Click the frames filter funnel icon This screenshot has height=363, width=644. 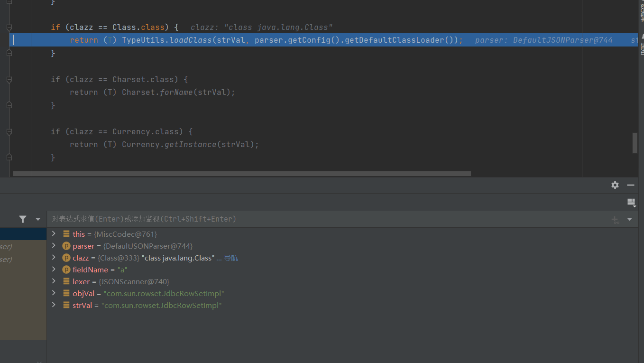pyautogui.click(x=23, y=219)
